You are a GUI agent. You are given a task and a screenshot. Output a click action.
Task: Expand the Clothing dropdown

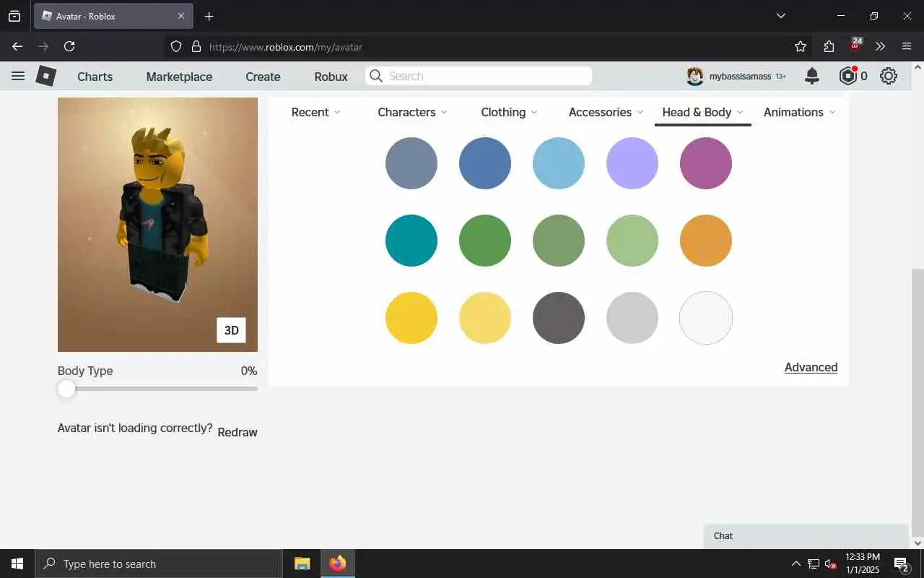point(509,112)
